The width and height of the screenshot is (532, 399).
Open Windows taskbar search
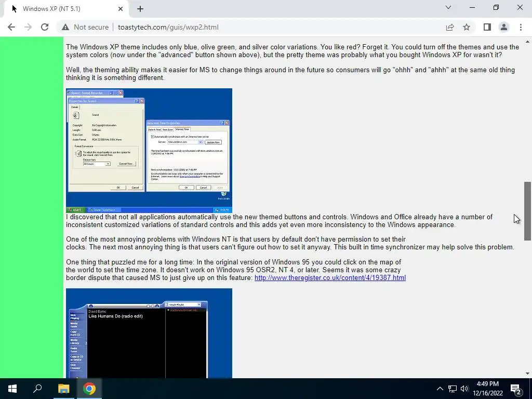point(37,389)
